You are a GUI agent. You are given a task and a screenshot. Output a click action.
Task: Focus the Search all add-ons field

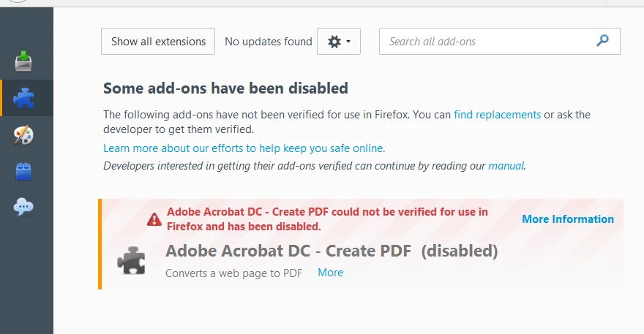click(x=499, y=42)
